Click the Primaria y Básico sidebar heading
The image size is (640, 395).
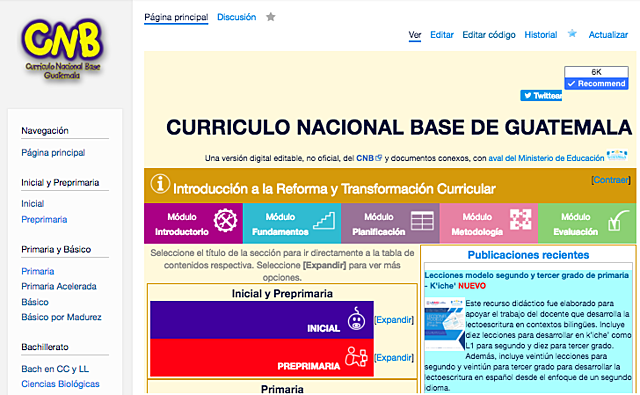point(56,249)
